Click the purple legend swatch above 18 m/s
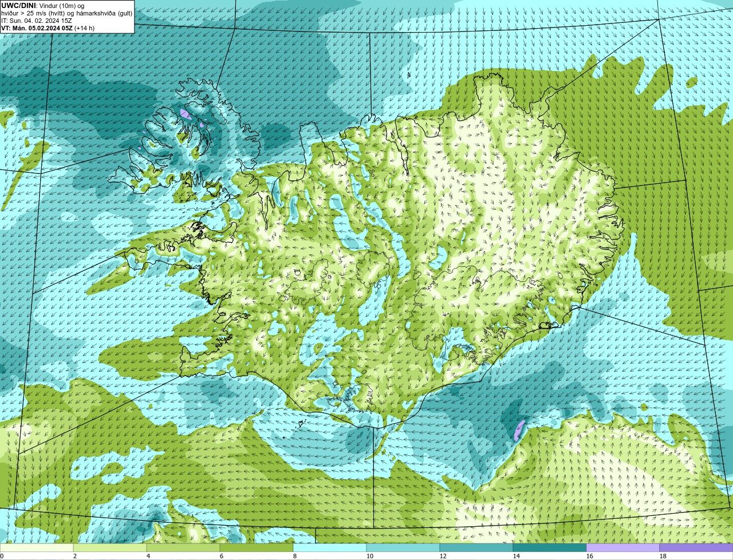Screen dimensions: 733x560 click(x=696, y=547)
